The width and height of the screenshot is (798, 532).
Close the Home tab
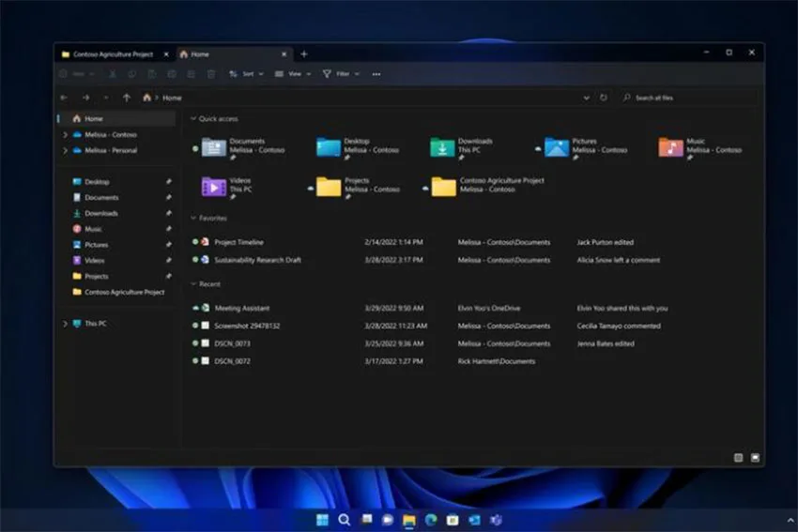click(x=284, y=54)
